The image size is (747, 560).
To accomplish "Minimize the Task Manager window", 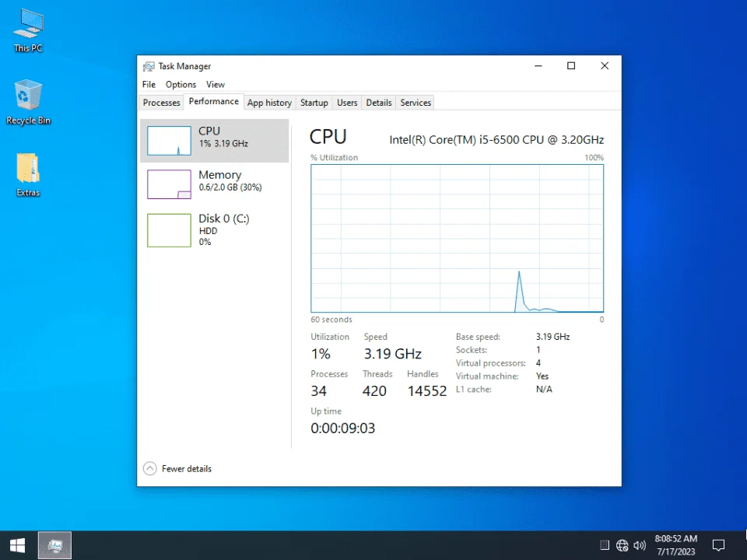I will pyautogui.click(x=538, y=65).
